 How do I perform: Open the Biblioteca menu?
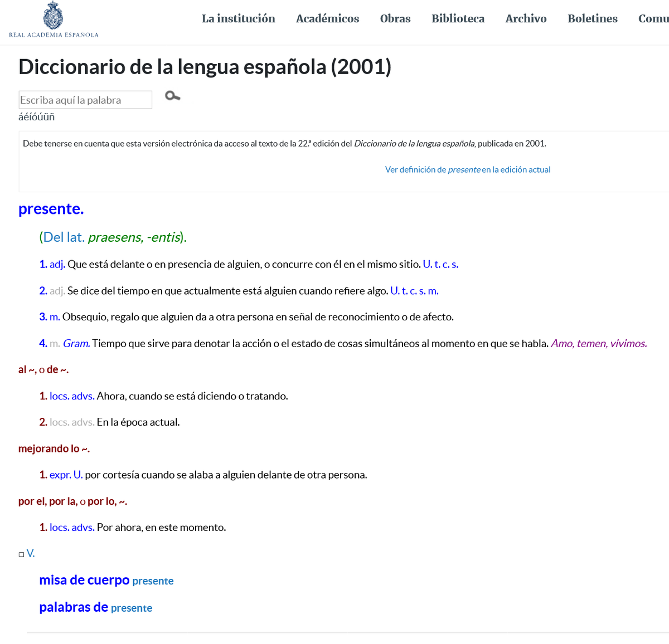click(458, 18)
